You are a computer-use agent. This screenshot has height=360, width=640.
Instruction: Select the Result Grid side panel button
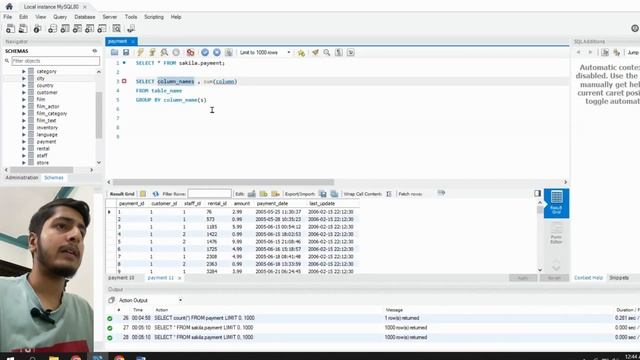coord(556,203)
